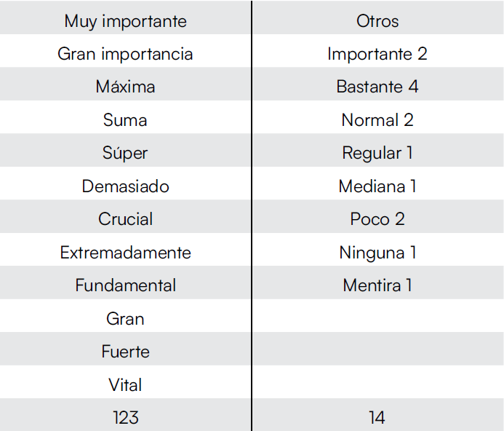Click the 'Suma' cell
Image resolution: width=504 pixels, height=431 pixels.
125,120
